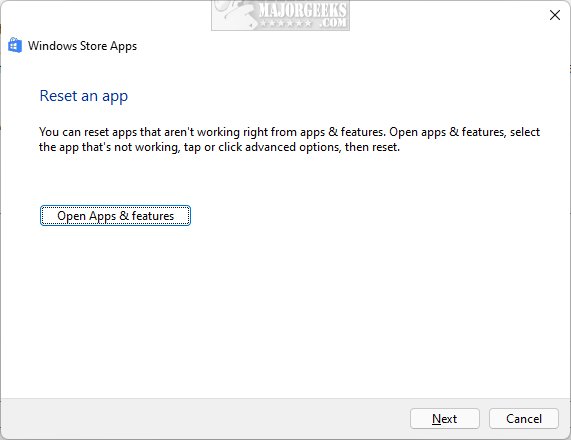Select the Reset an app heading
This screenshot has width=571, height=440.
pos(84,96)
